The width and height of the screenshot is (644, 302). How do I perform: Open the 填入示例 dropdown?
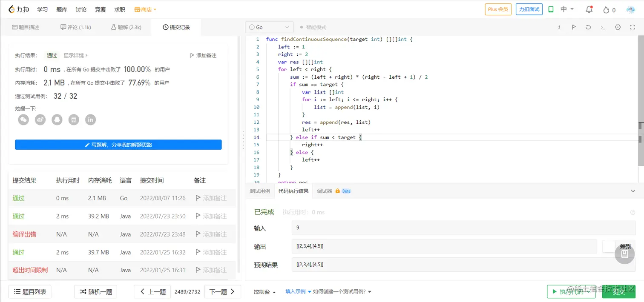coord(298,292)
